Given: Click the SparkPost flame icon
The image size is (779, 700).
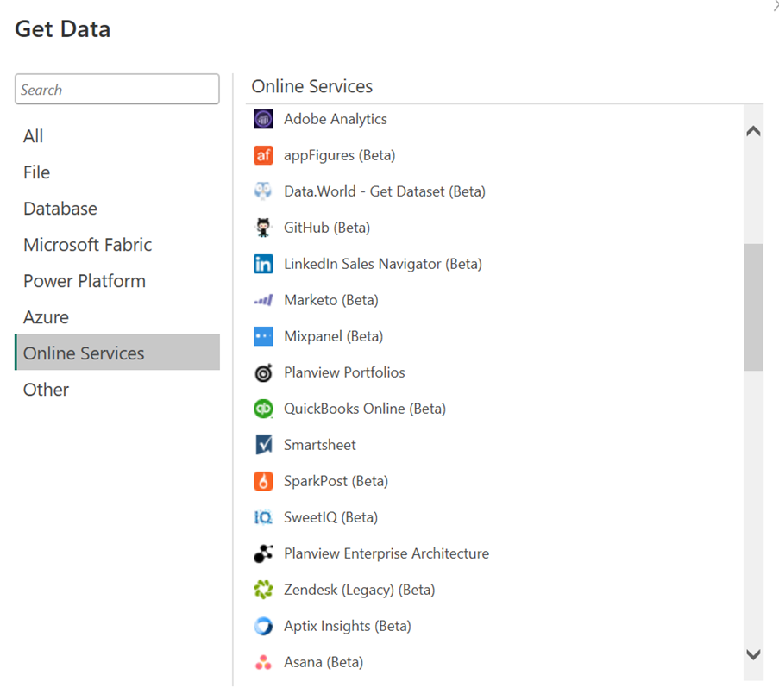Looking at the screenshot, I should (263, 481).
